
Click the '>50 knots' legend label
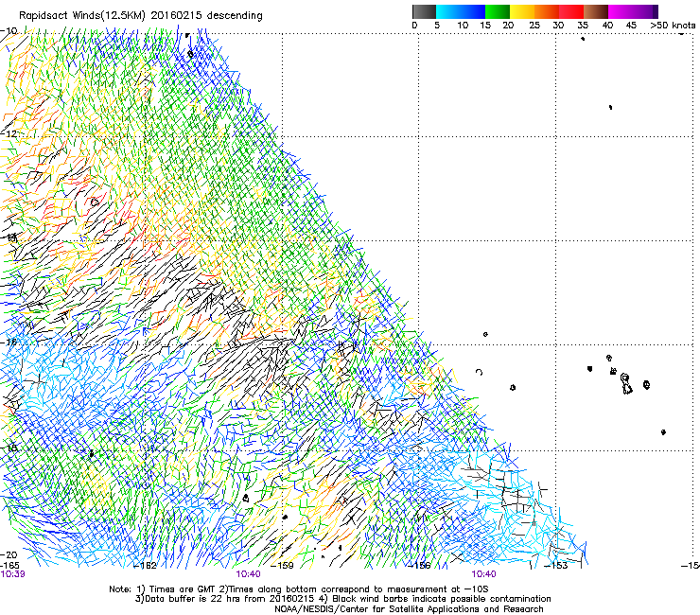(x=673, y=26)
